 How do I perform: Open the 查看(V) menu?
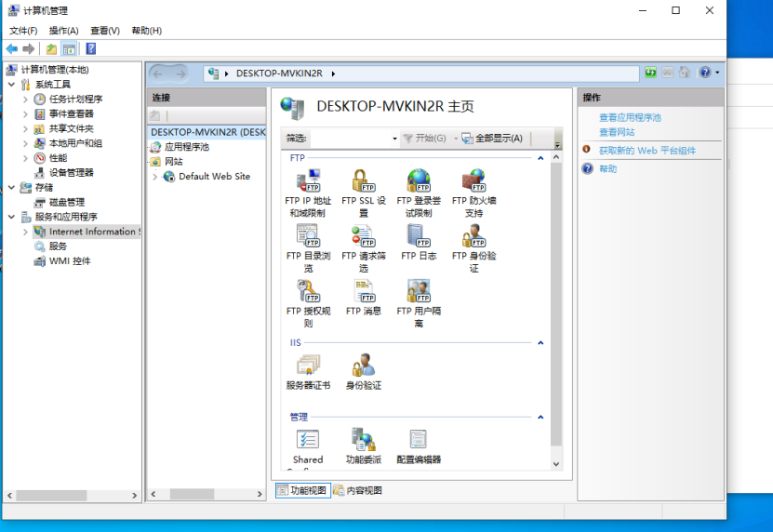105,31
